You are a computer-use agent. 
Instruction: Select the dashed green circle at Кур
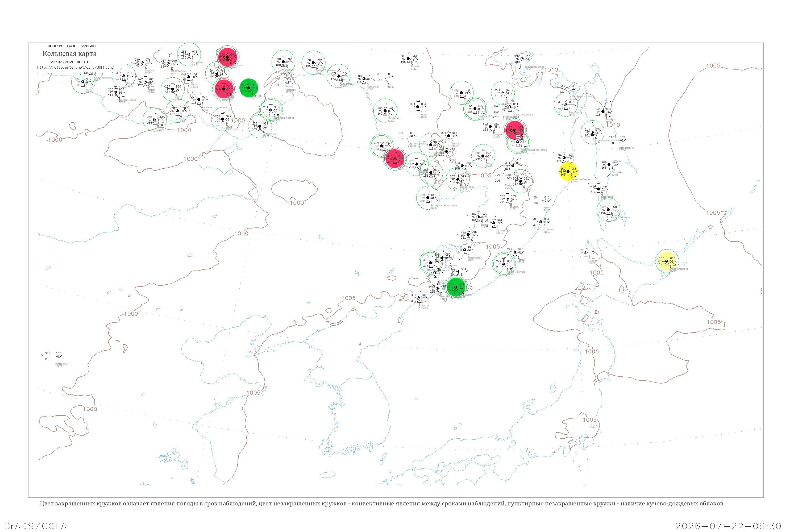tap(483, 156)
